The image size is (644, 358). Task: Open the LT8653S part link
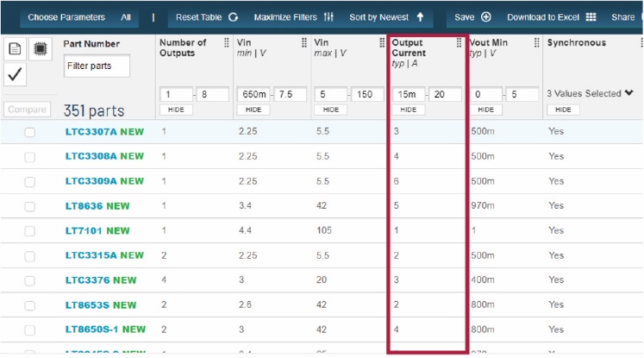[87, 305]
